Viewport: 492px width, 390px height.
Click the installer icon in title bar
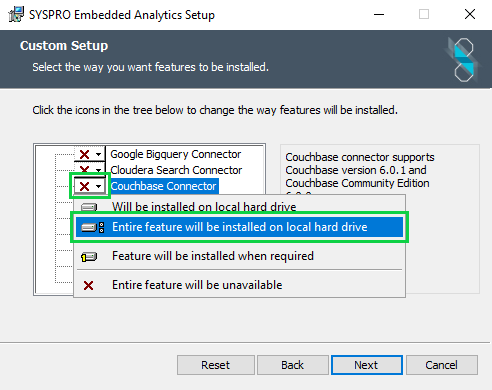click(16, 14)
